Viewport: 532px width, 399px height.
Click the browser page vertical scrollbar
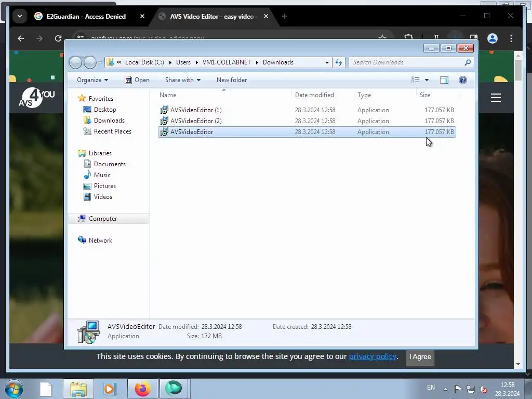pos(518,70)
